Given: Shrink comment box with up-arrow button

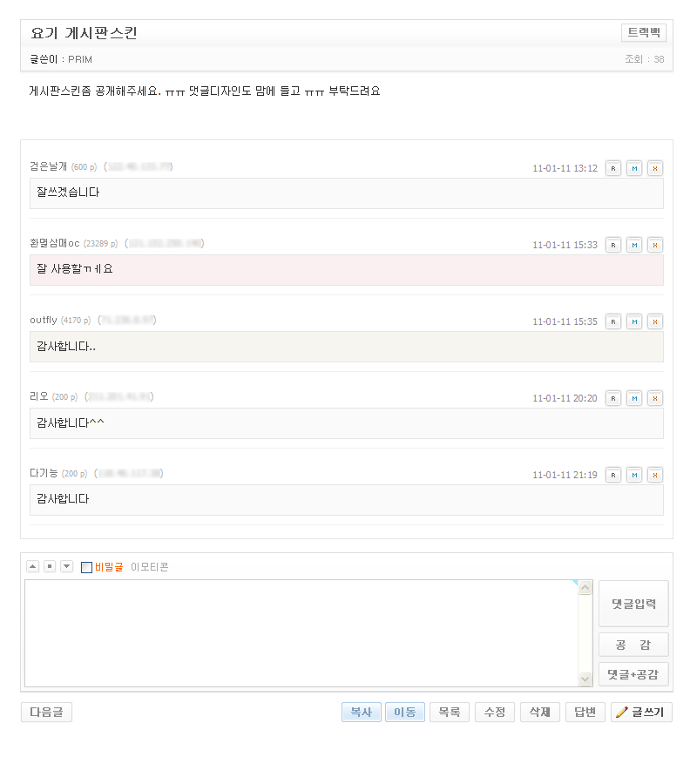Looking at the screenshot, I should click(33, 566).
